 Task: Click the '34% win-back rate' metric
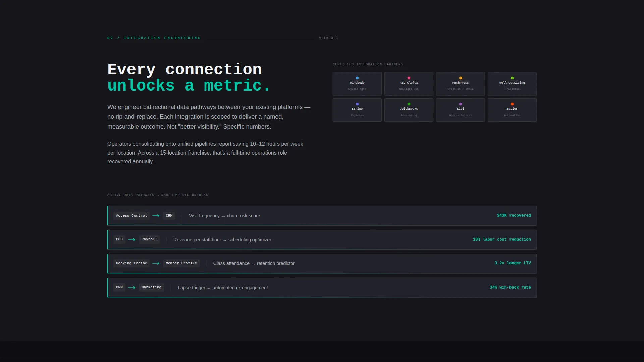(510, 287)
